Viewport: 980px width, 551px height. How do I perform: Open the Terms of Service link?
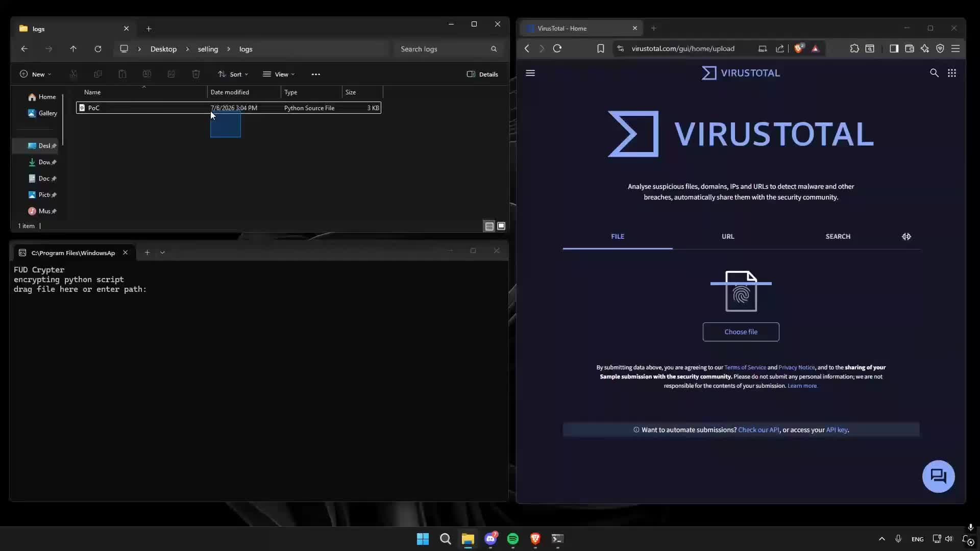click(745, 367)
